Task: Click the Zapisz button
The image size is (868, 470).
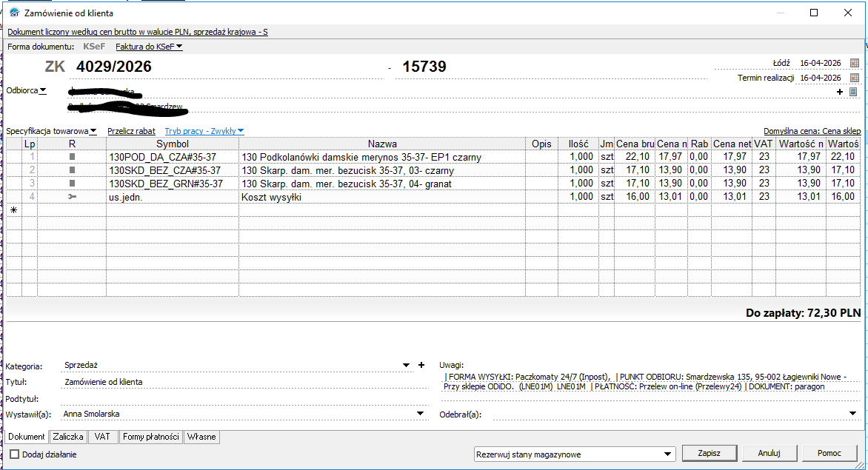Action: (709, 453)
